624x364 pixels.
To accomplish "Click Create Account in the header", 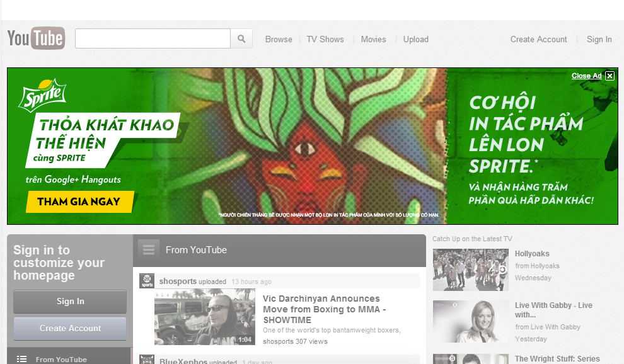I will point(538,40).
